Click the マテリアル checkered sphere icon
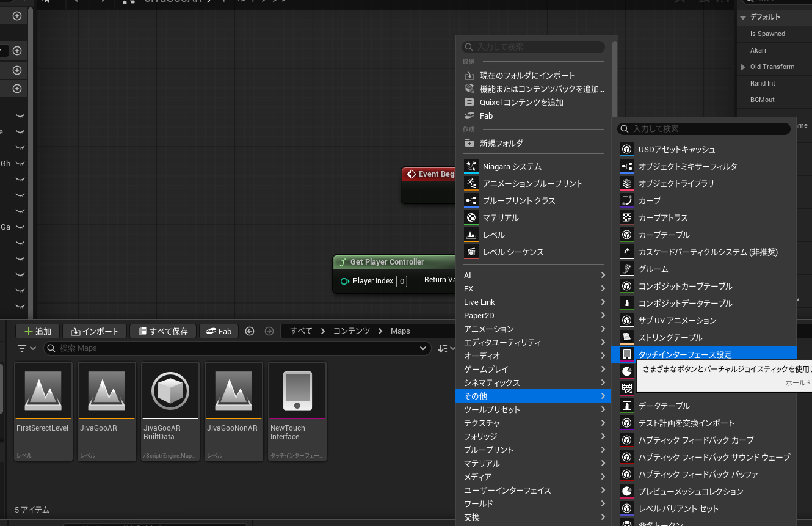 pos(471,217)
